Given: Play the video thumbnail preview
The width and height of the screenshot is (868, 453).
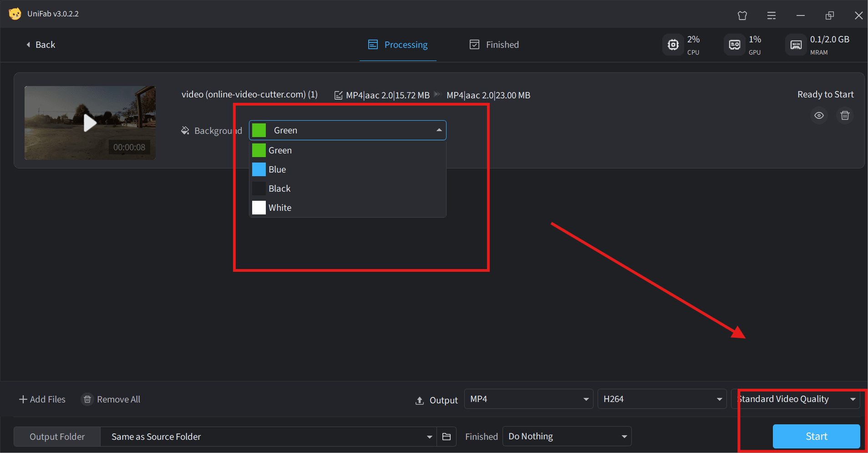Looking at the screenshot, I should point(90,123).
